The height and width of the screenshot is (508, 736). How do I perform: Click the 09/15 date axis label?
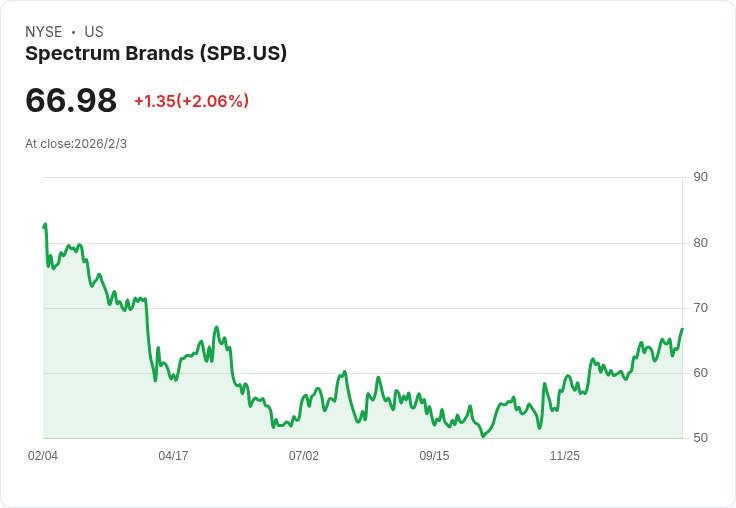(434, 455)
